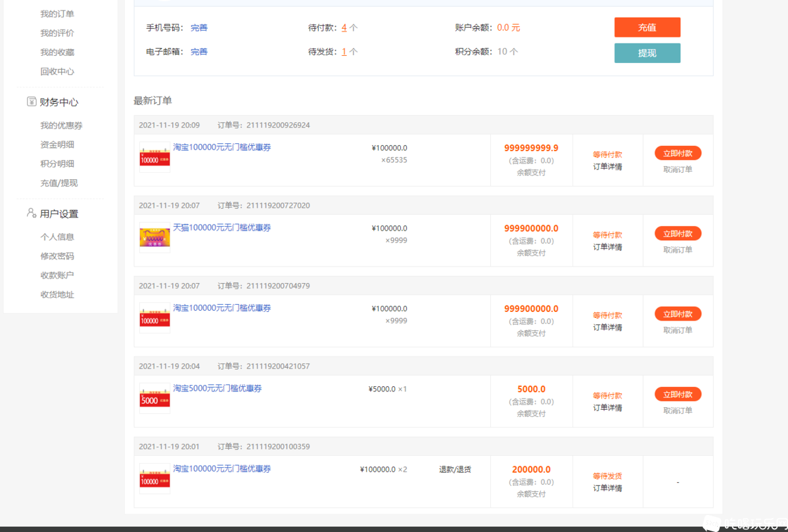
Task: Open thumbnail of order 211119200100359
Action: coord(155,478)
